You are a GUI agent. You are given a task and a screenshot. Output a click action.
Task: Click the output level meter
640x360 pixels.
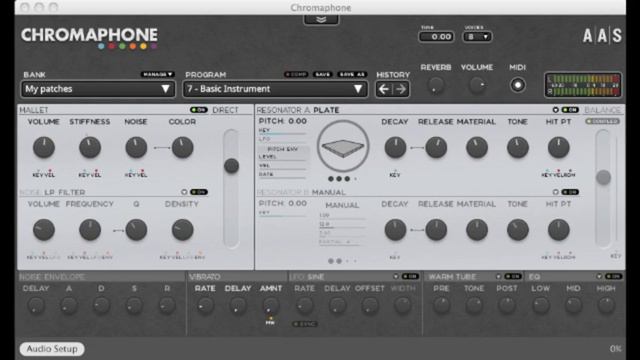tap(583, 85)
